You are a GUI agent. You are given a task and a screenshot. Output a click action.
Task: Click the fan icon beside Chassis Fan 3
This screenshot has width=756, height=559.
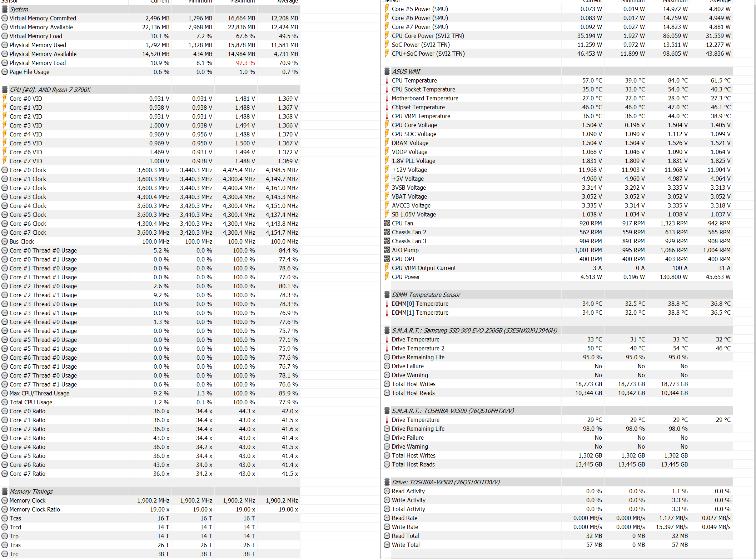pyautogui.click(x=387, y=241)
